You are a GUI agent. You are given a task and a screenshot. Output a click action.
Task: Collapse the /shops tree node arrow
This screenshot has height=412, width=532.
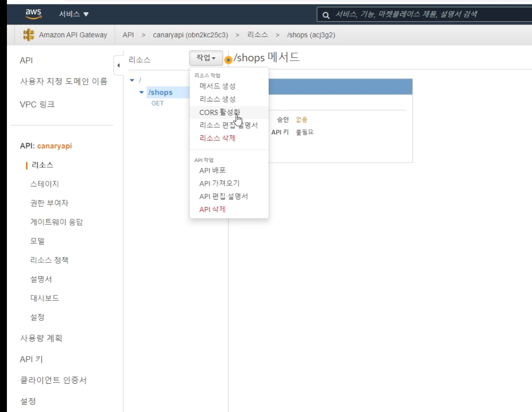pos(141,92)
